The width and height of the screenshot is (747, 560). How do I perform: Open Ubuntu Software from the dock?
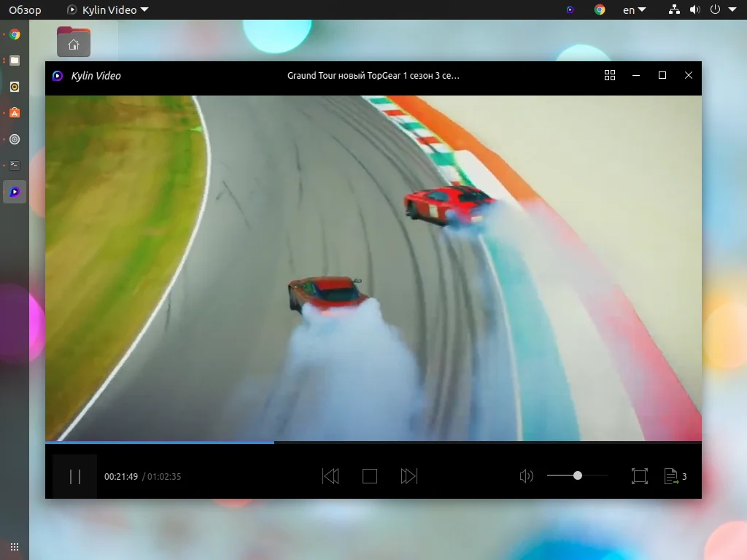[x=15, y=113]
